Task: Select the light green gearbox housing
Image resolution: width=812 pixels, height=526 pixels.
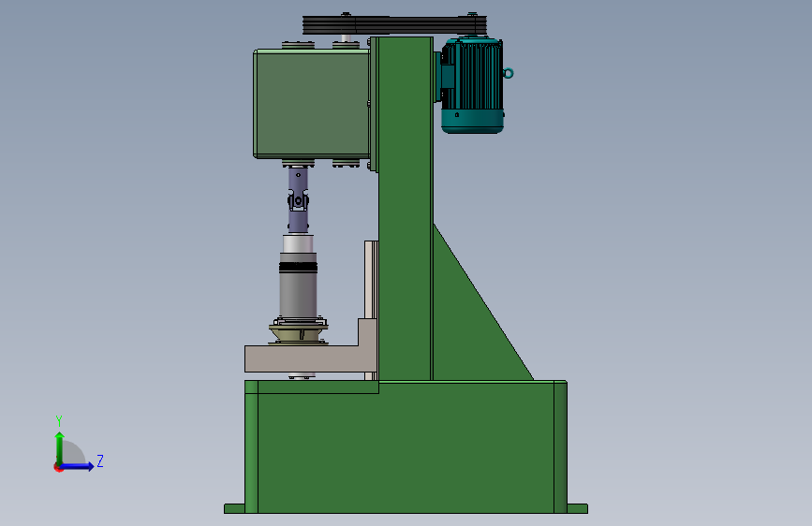Action: [x=312, y=104]
